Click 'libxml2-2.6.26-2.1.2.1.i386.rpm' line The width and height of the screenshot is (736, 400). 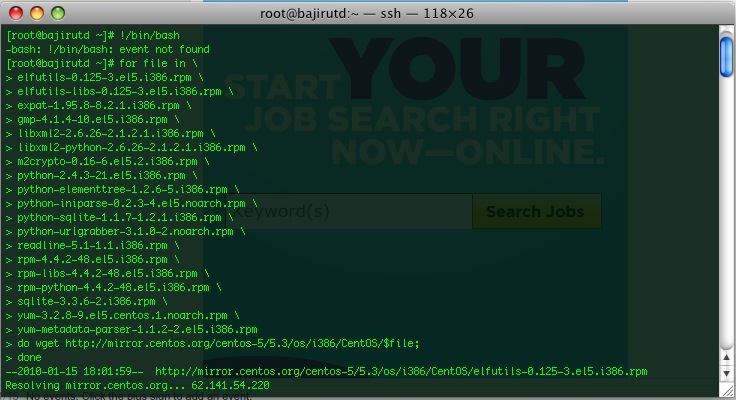pyautogui.click(x=110, y=133)
